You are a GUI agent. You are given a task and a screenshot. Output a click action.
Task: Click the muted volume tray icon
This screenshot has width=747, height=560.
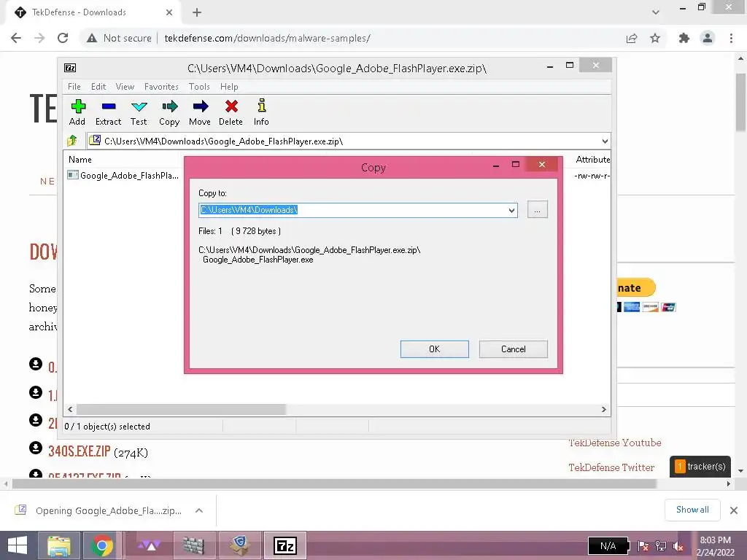click(x=678, y=546)
